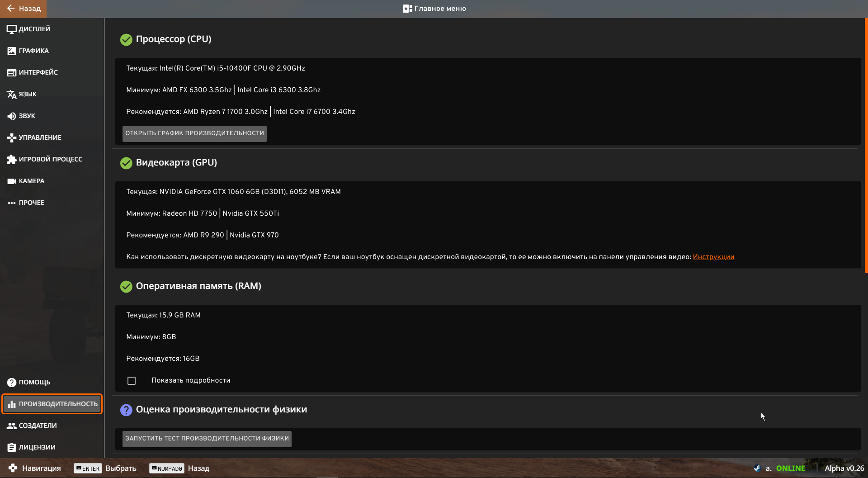Click the video camera icon for КАМЕРА
Screen dimensions: 868x478
point(12,181)
